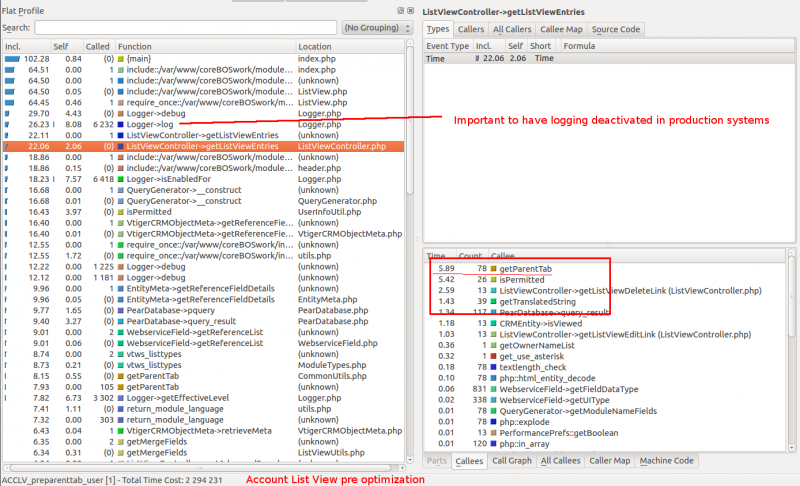Click the color icon beside isPermitted callee

[493, 280]
